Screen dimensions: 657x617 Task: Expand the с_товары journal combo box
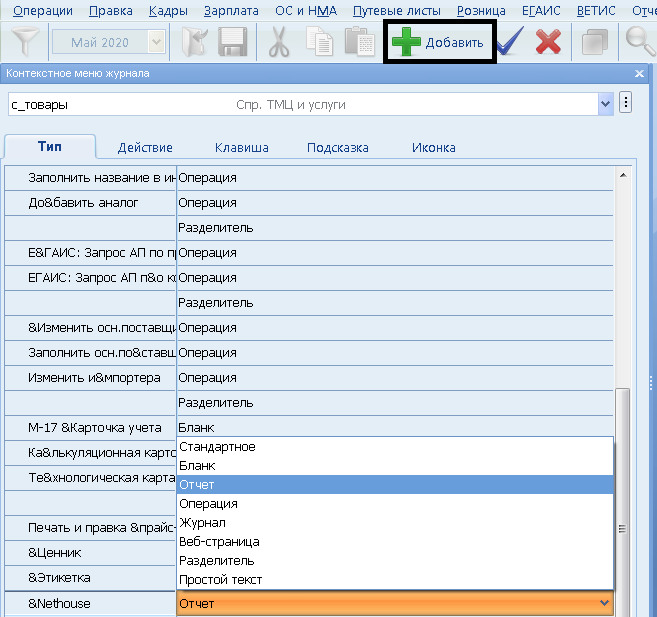604,103
